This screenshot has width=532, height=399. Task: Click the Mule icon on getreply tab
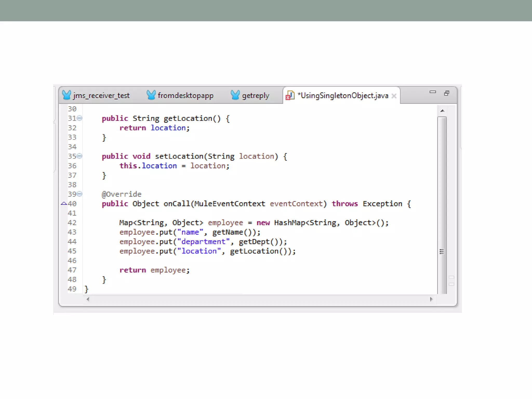[235, 95]
